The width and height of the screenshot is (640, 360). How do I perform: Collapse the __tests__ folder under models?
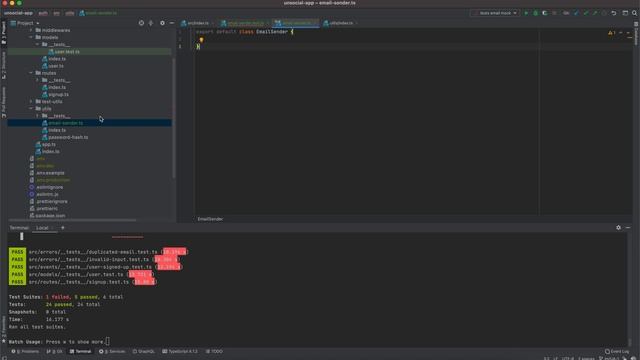pos(38,44)
